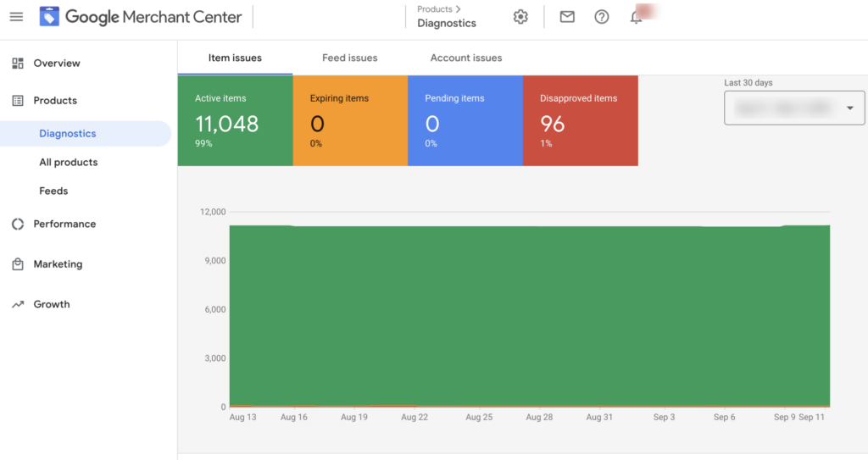Collapse the Products section in sidebar
This screenshot has height=460, width=868.
[x=55, y=101]
